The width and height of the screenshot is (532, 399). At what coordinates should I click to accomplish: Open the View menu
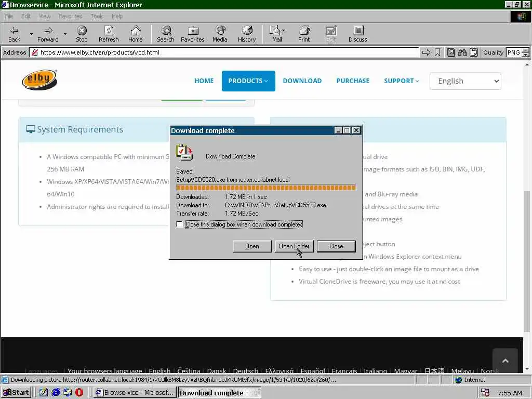[45, 16]
